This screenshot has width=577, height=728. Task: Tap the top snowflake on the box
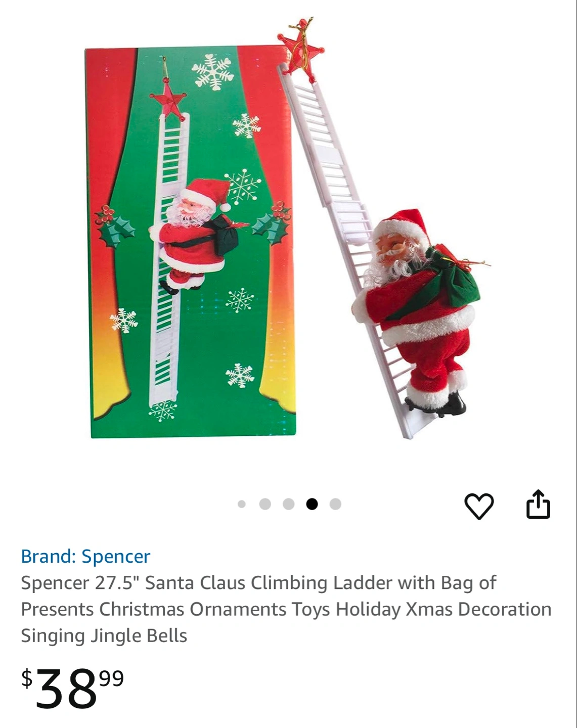213,72
